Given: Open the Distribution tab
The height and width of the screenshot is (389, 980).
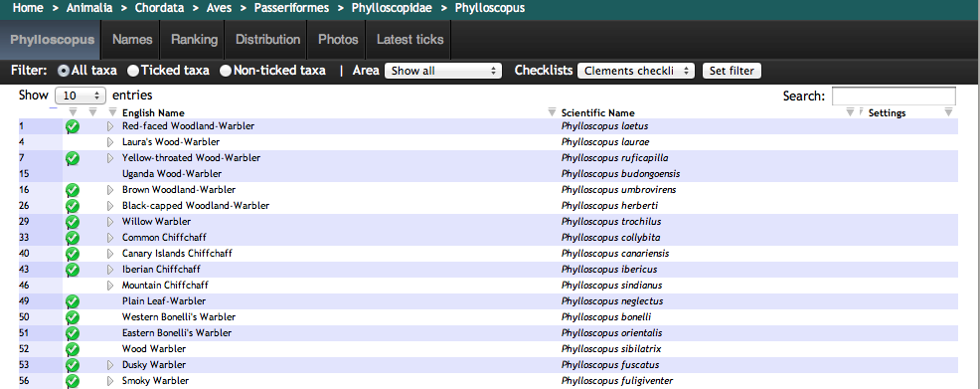Looking at the screenshot, I should 267,40.
